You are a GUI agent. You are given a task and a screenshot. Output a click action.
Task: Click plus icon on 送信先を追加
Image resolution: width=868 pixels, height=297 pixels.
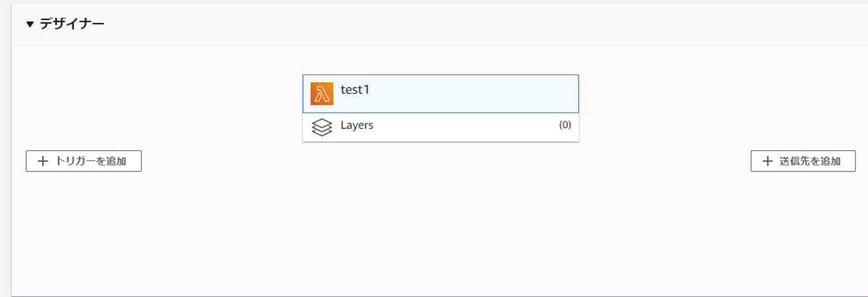point(767,161)
